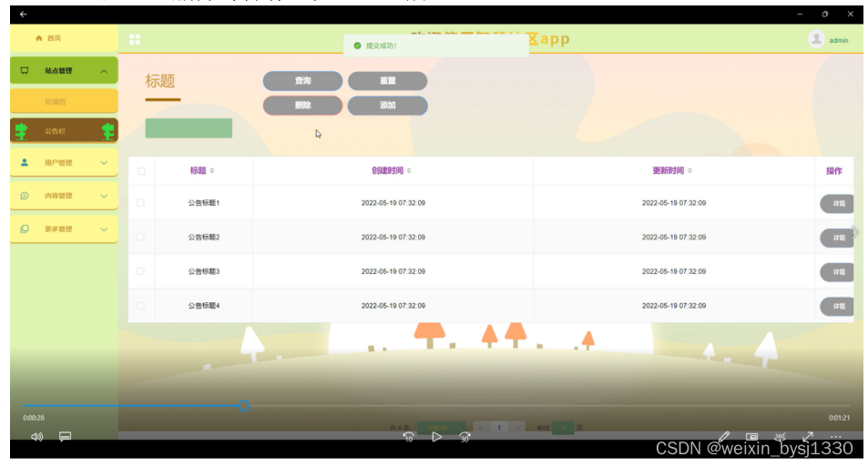Image resolution: width=868 pixels, height=467 pixels.
Task: Click the chat bubble icon in 内容管理
Action: click(25, 196)
